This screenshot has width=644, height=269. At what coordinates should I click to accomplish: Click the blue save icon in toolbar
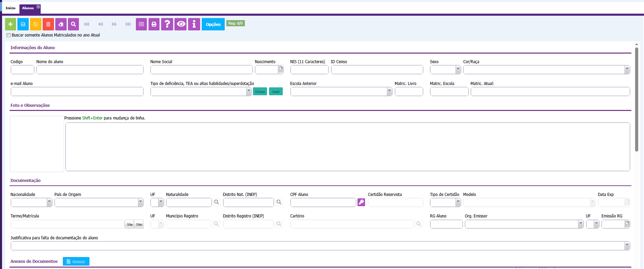23,24
